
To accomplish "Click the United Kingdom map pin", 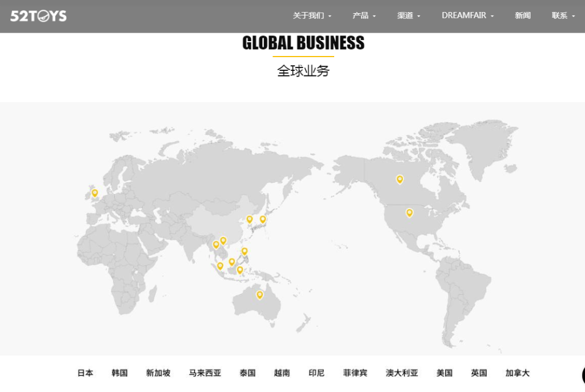I will (x=95, y=193).
